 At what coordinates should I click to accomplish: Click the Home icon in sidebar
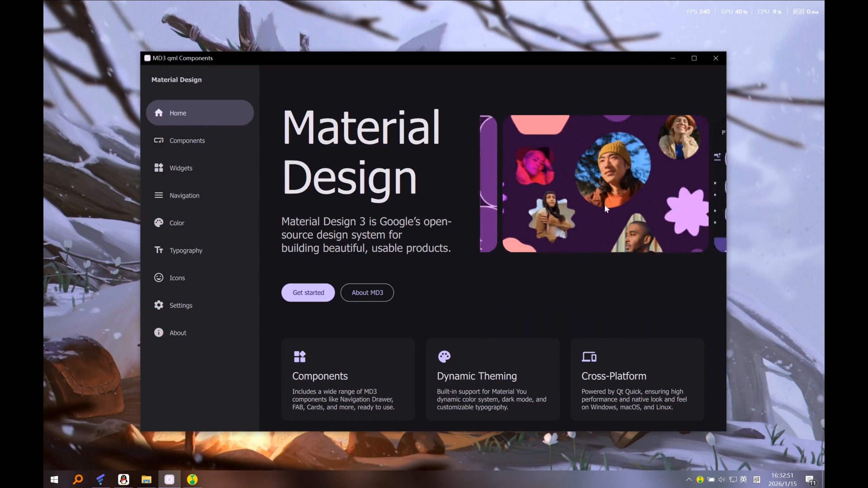pos(159,113)
